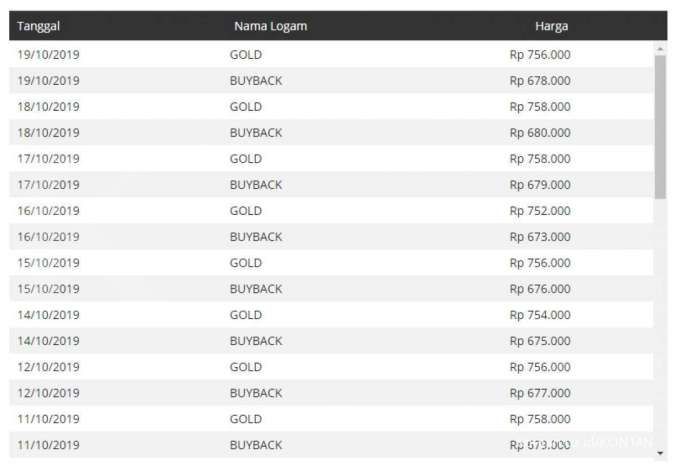Click the scrollbar down arrow
This screenshot has height=466, width=675.
tap(660, 453)
